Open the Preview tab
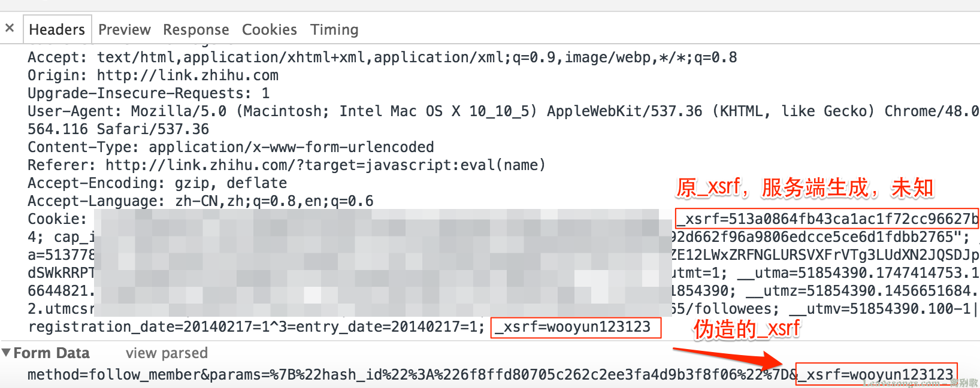The height and width of the screenshot is (388, 980). pos(125,30)
